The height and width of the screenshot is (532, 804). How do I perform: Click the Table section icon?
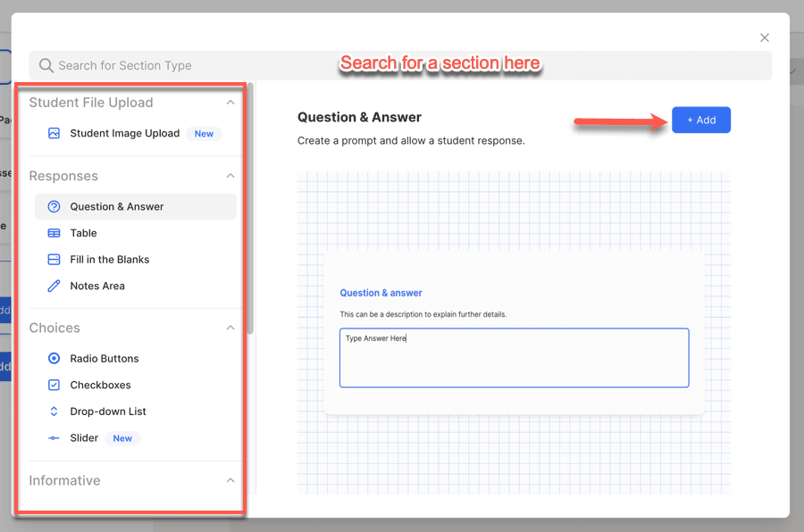click(54, 233)
